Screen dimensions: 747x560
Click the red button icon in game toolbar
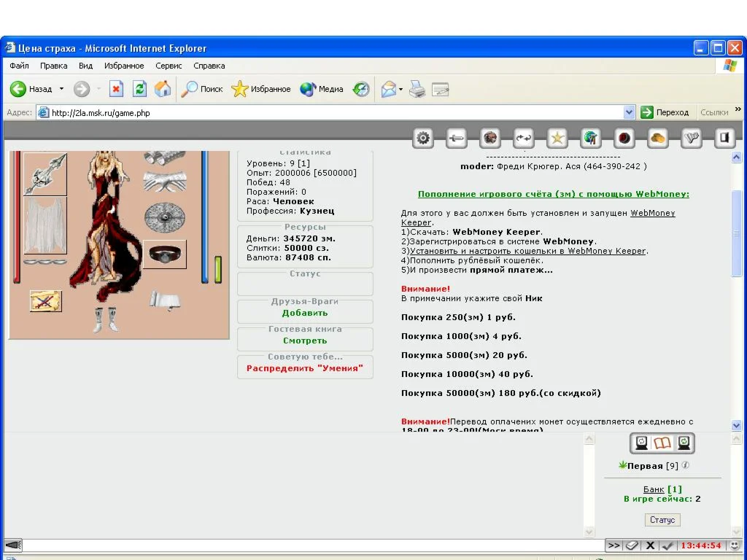coord(624,138)
